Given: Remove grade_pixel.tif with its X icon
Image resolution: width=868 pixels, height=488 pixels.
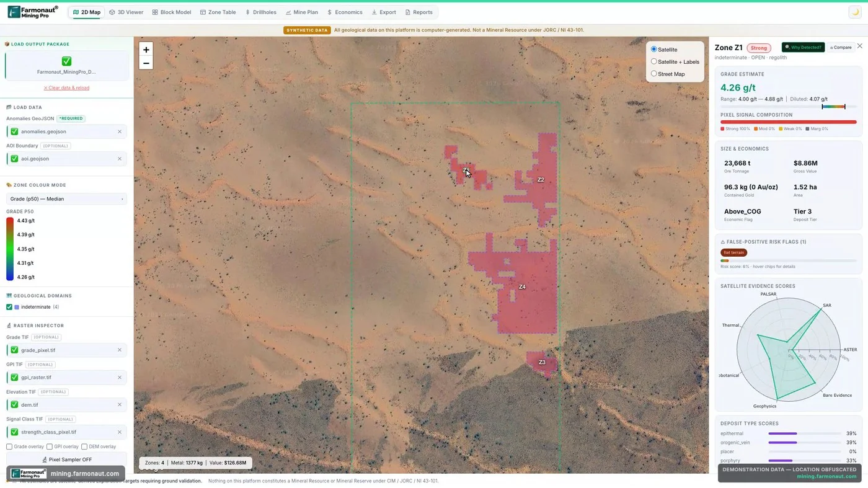Looking at the screenshot, I should (120, 350).
